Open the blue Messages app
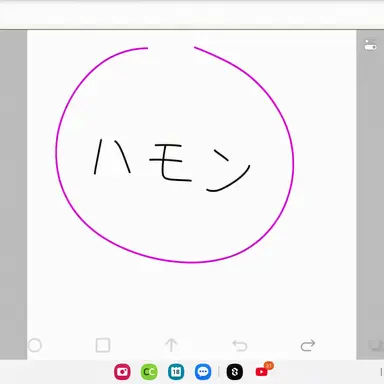This screenshot has height=384, width=384. tap(203, 372)
